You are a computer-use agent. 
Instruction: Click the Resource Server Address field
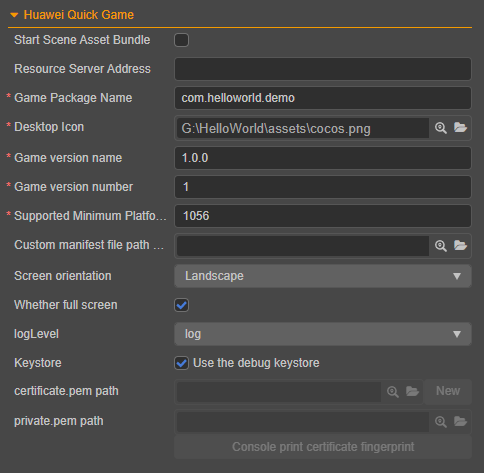point(323,69)
